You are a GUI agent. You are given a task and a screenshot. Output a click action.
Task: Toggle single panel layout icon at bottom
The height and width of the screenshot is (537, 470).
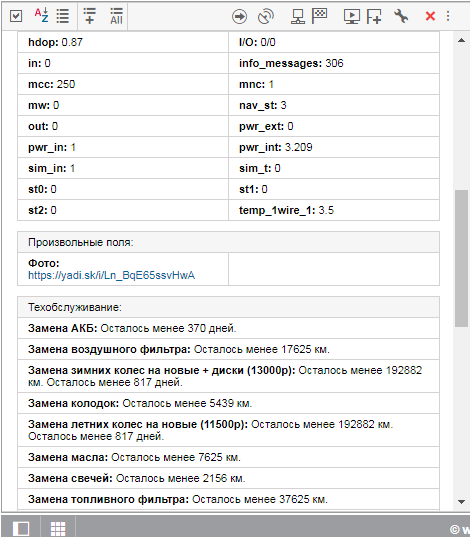21,528
